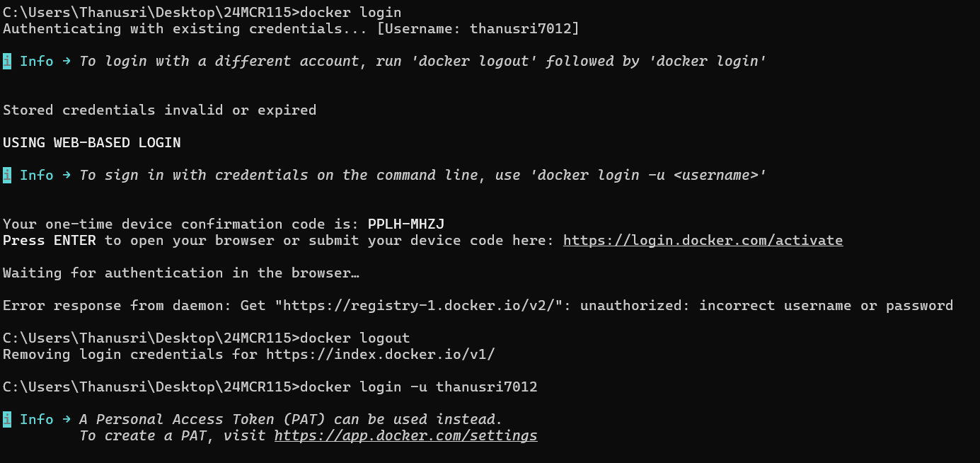The width and height of the screenshot is (980, 463).
Task: Click the Info icon next to Personal Access Token
Action: pos(7,420)
